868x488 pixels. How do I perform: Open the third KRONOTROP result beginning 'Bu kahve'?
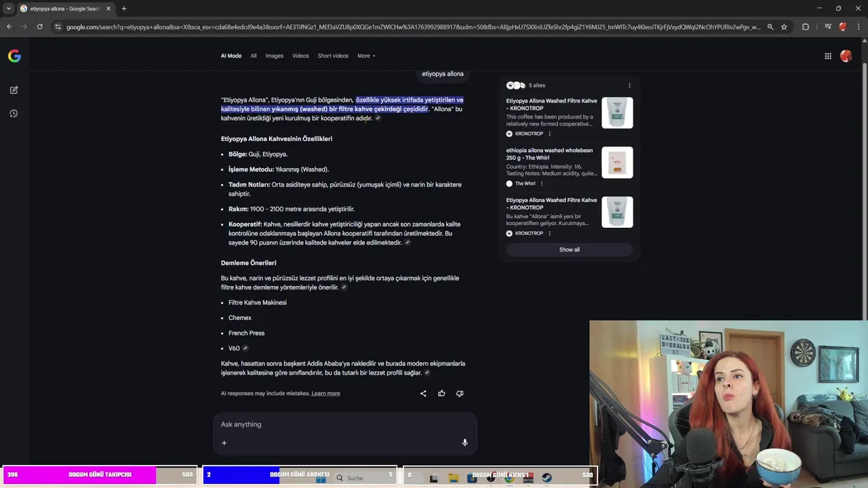[x=551, y=203]
